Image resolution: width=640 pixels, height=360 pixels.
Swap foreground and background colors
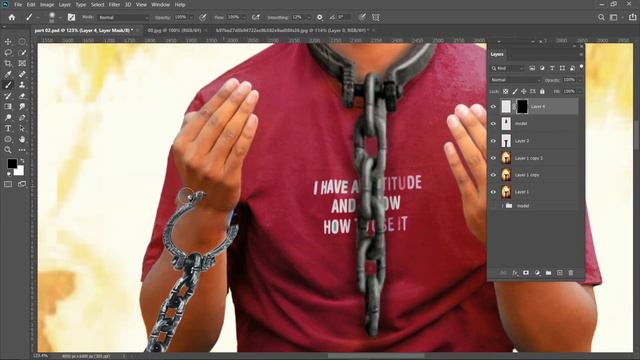[22, 161]
